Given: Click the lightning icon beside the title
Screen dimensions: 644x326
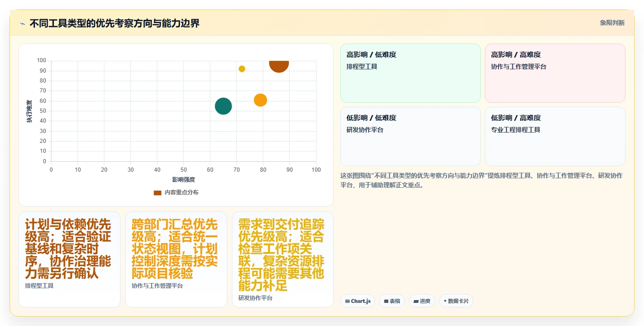Looking at the screenshot, I should pos(22,23).
